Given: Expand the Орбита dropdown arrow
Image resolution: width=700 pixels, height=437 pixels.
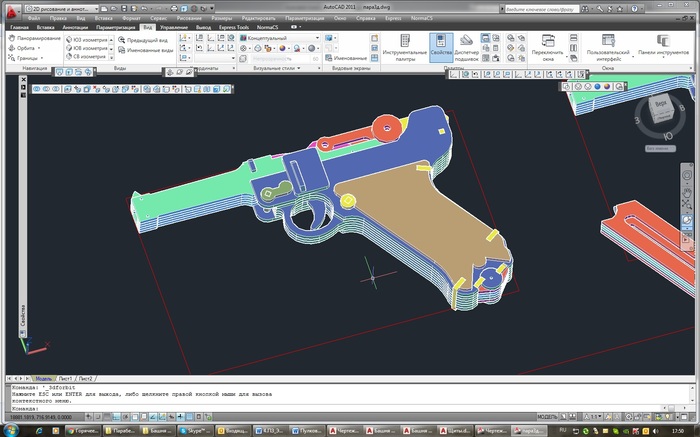Looking at the screenshot, I should (38, 47).
